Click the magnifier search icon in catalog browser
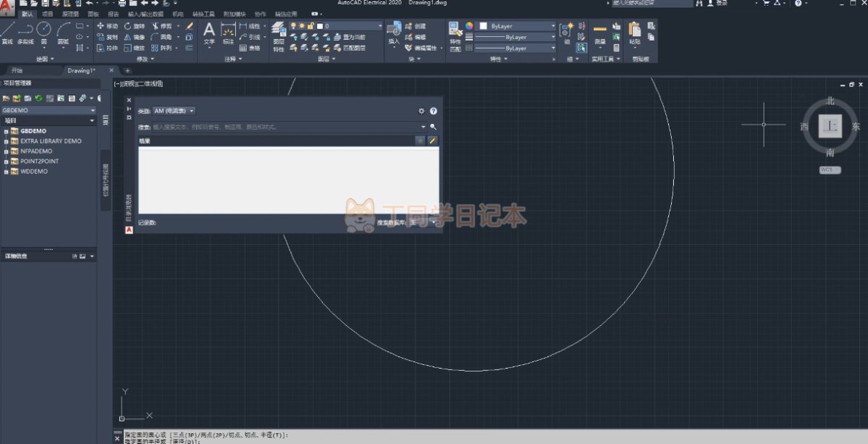This screenshot has width=868, height=444. click(x=433, y=127)
